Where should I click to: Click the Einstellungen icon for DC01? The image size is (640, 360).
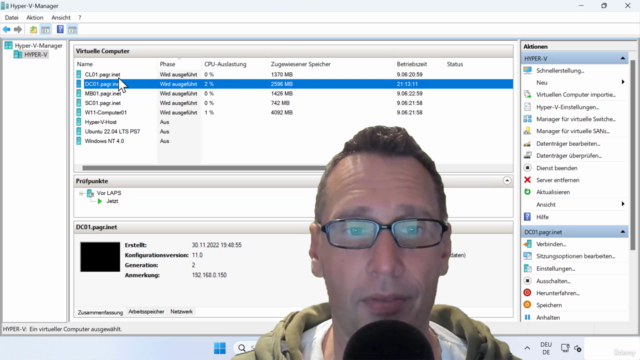pos(527,269)
